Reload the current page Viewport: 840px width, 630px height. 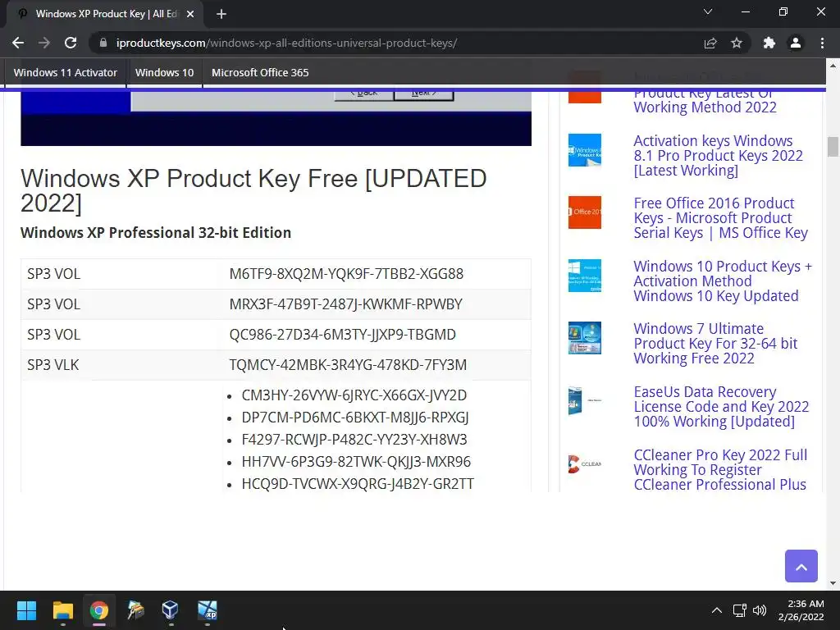[71, 43]
